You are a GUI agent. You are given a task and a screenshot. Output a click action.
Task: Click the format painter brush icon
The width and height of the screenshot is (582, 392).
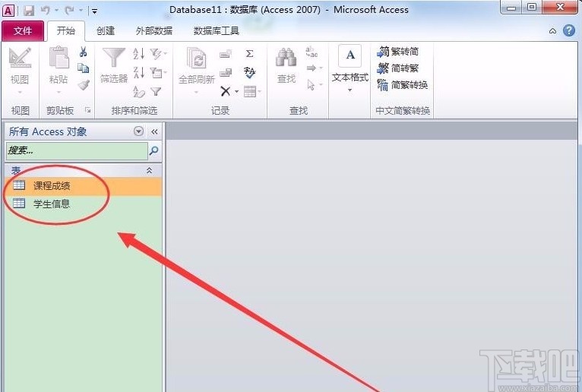pos(83,85)
